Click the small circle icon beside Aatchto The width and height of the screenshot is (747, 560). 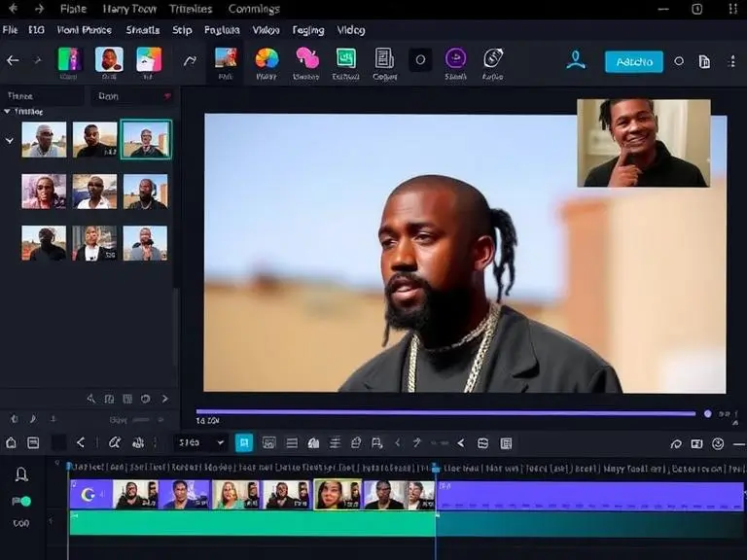coord(679,61)
